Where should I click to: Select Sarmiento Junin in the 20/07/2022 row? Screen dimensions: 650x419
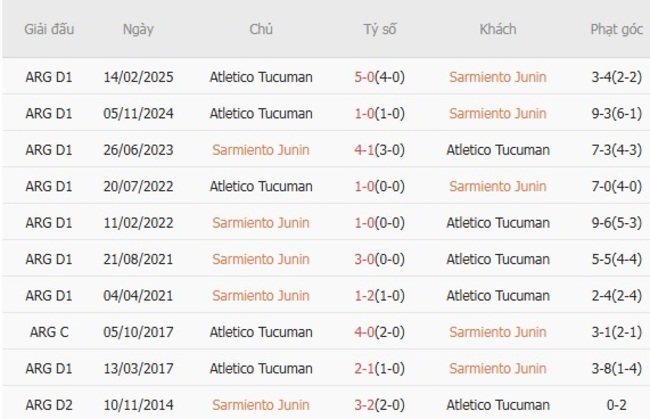(498, 186)
